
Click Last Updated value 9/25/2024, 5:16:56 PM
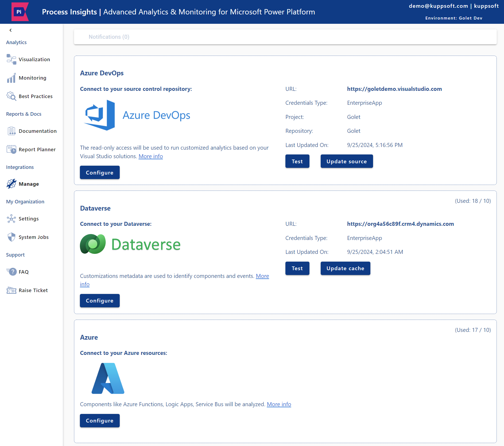click(375, 145)
